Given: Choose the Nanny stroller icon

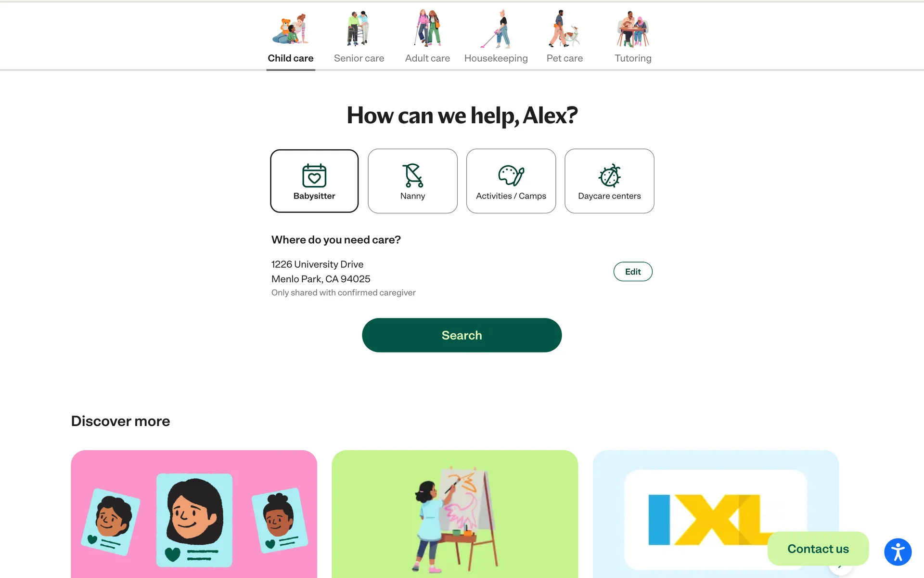Looking at the screenshot, I should [413, 175].
